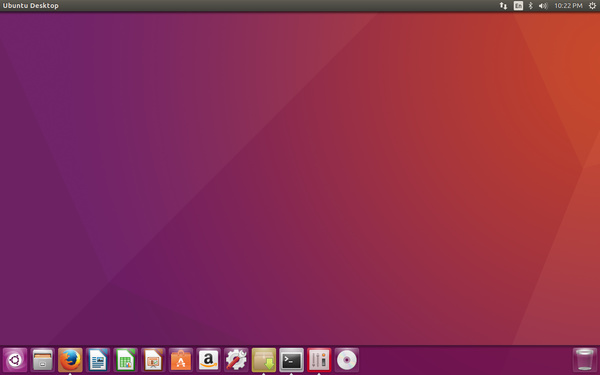Open the package installer box icon
The height and width of the screenshot is (375, 600).
(x=264, y=360)
